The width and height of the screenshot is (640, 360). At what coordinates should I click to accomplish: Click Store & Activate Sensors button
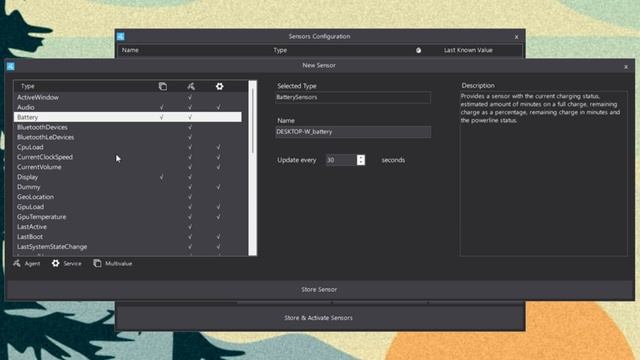320,318
